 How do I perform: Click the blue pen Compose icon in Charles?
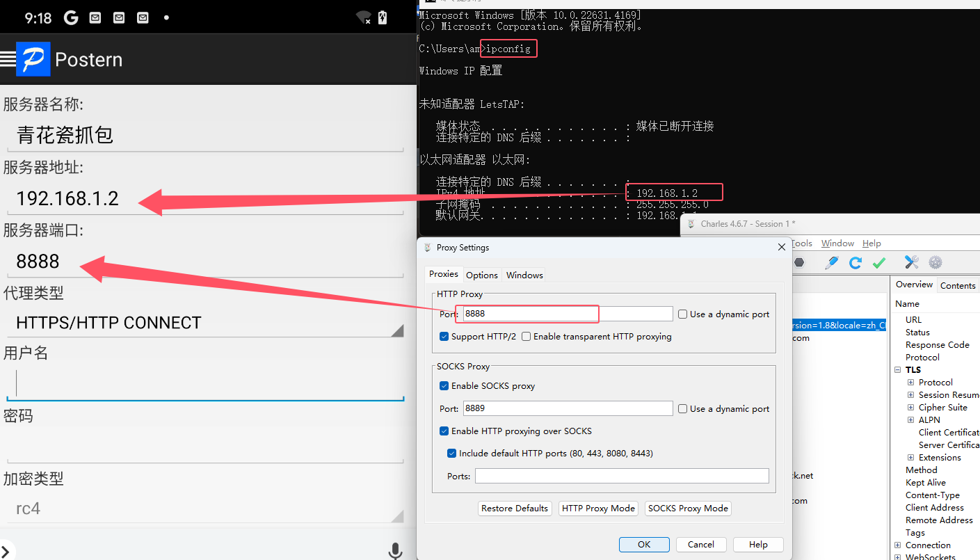[832, 262]
